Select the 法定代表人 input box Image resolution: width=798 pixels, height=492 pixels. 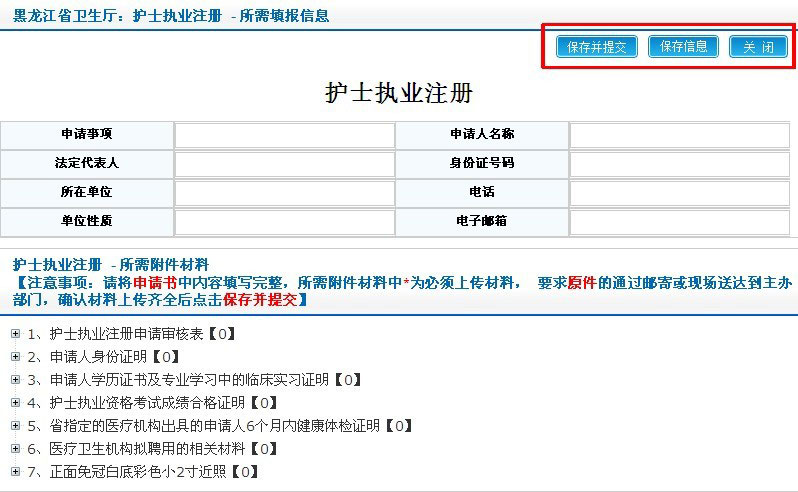[285, 163]
